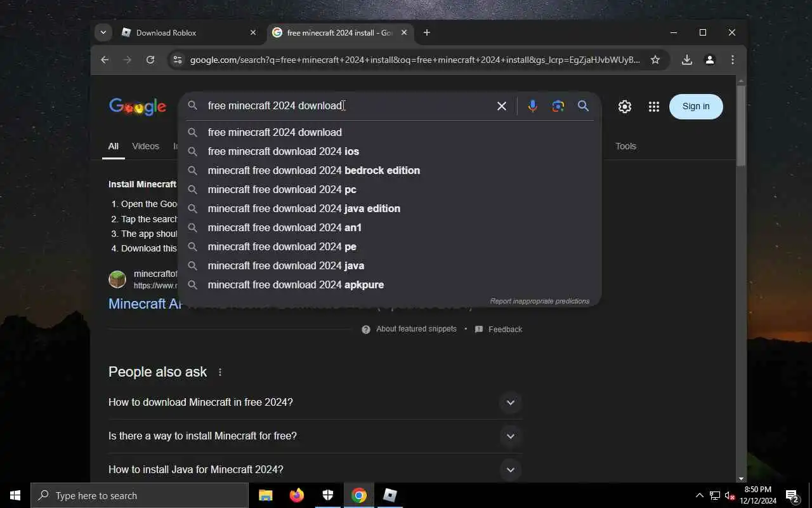
Task: Open a new tab with plus button
Action: [x=426, y=32]
